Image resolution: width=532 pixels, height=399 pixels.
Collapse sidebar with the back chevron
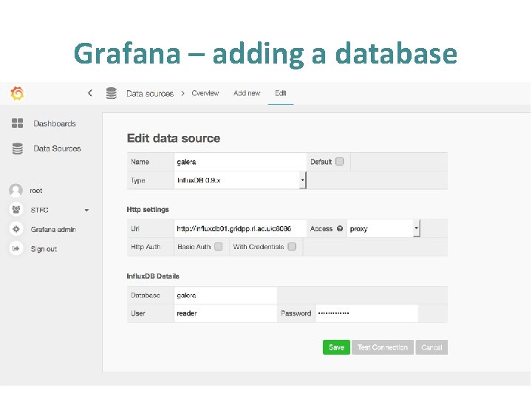pos(89,93)
